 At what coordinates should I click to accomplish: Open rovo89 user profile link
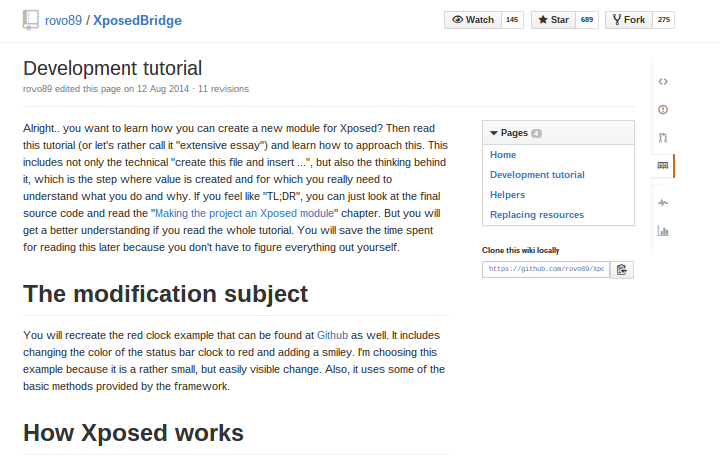coord(63,21)
